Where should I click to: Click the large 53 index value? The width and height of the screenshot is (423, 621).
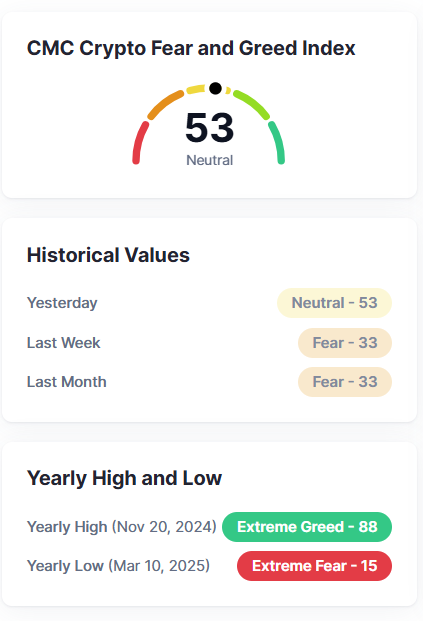coord(210,128)
